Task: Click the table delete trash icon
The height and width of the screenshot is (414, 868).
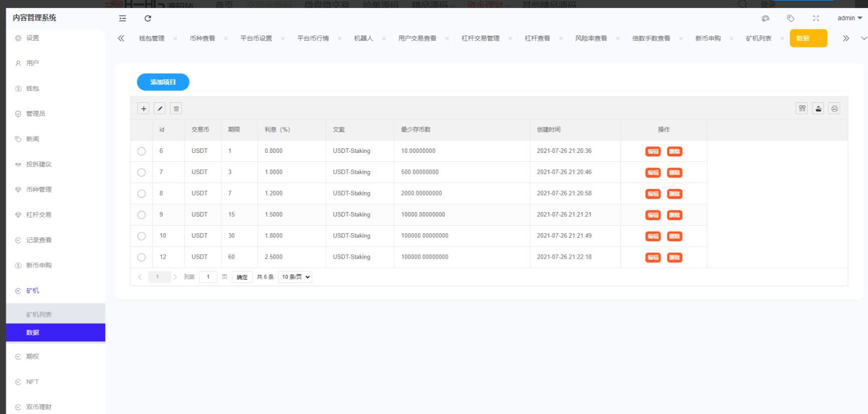Action: (x=176, y=109)
